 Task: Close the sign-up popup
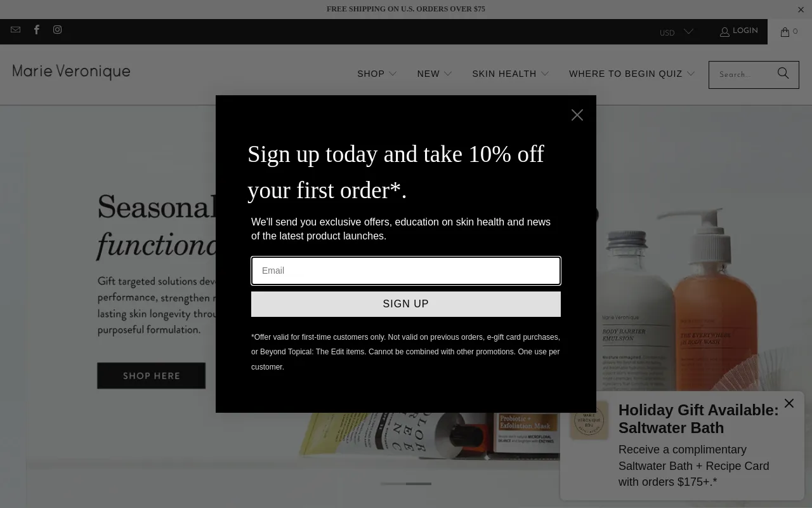click(x=577, y=115)
